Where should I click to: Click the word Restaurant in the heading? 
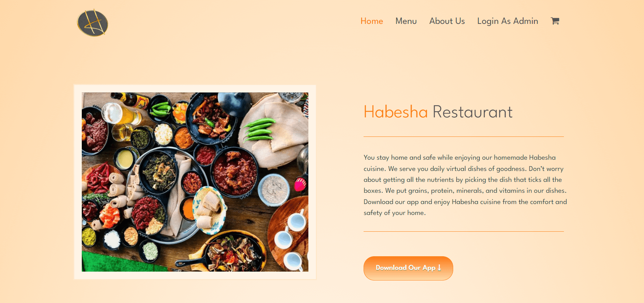click(473, 112)
